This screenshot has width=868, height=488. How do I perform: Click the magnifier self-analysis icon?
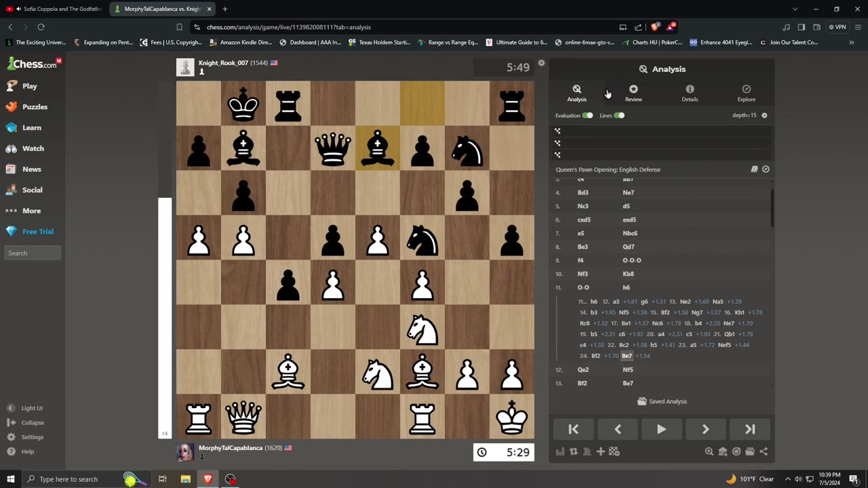point(709,451)
